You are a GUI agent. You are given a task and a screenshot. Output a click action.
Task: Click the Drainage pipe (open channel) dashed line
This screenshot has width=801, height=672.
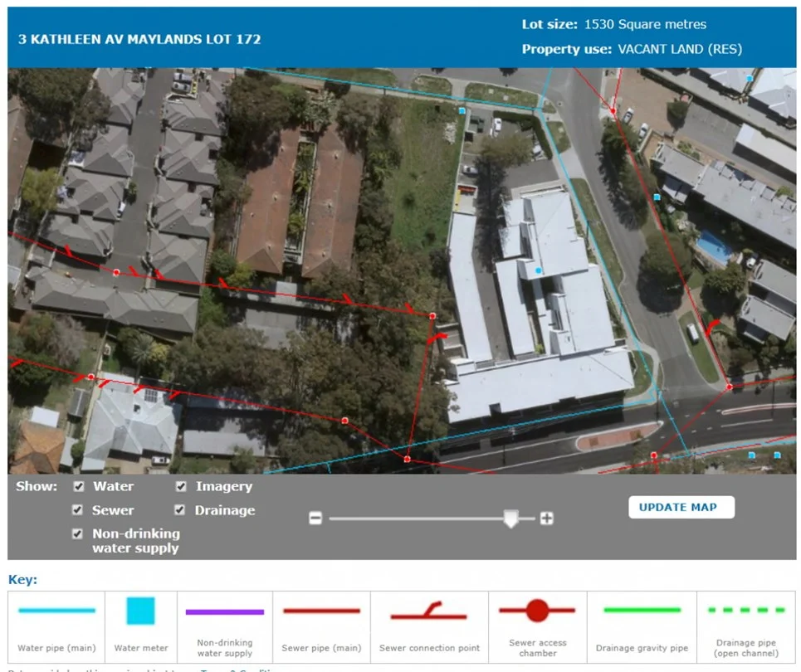click(746, 611)
